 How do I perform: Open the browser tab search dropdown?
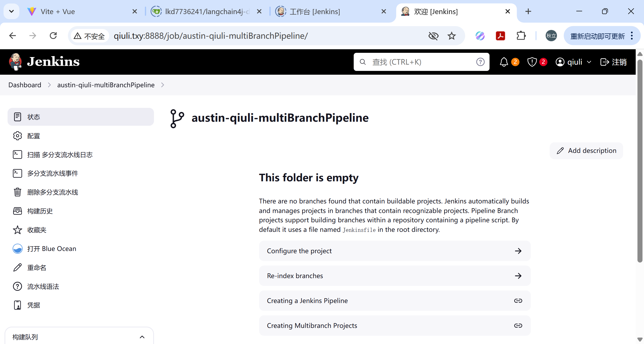point(12,11)
